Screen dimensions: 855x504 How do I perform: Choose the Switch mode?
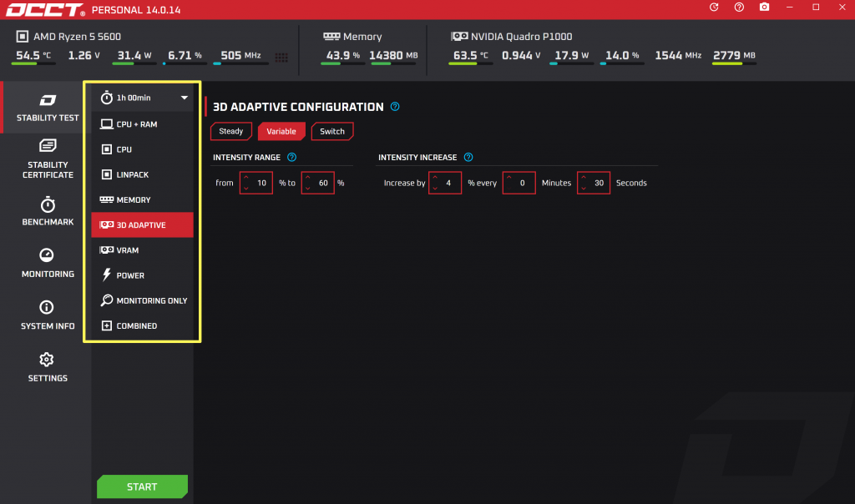[332, 131]
